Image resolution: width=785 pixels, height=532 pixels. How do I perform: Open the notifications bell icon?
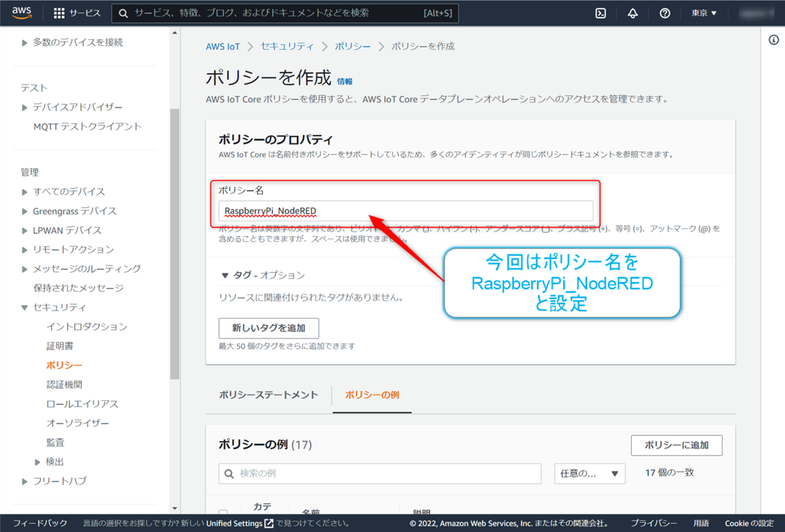pyautogui.click(x=633, y=13)
